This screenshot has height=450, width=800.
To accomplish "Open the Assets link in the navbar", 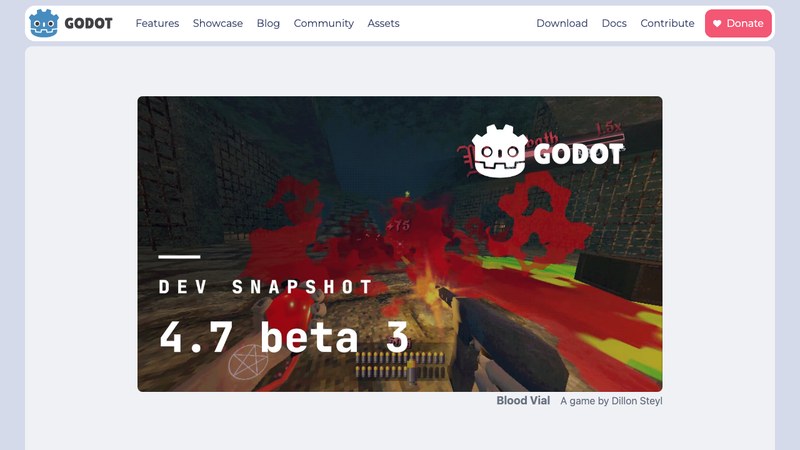I will click(x=383, y=23).
